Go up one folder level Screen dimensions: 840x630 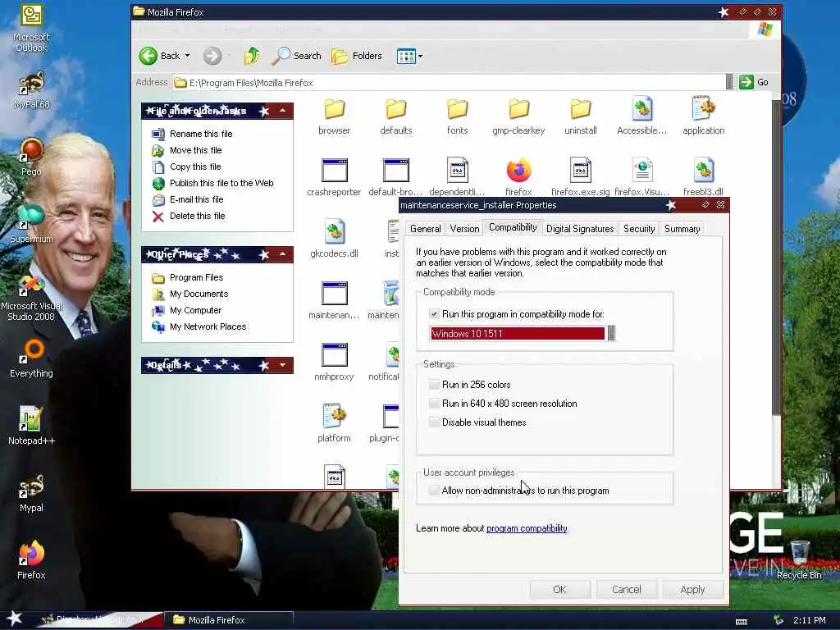(251, 56)
